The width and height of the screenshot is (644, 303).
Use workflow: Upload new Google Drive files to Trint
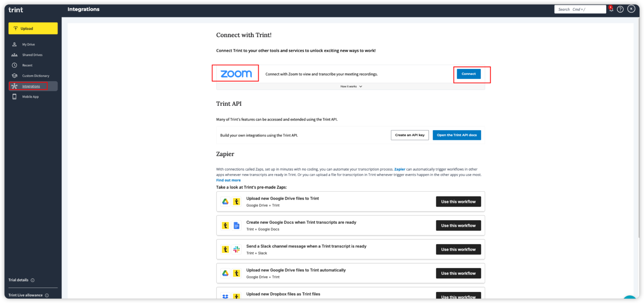tap(458, 202)
